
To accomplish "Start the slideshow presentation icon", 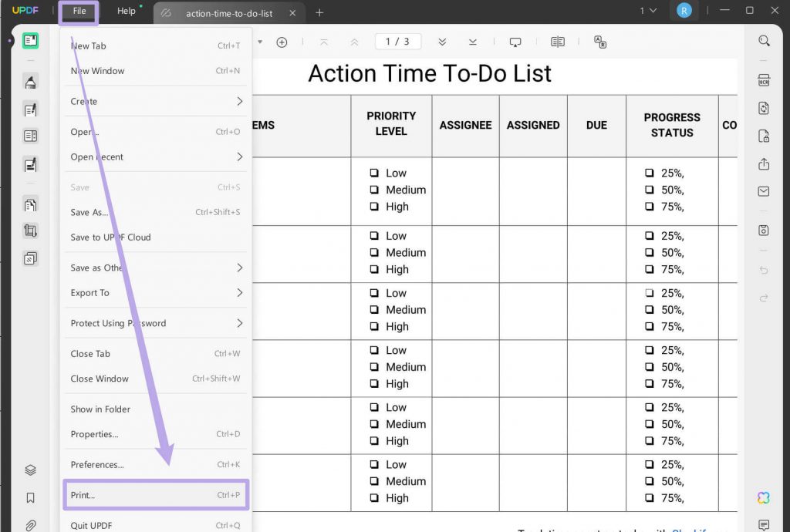I will tap(515, 42).
